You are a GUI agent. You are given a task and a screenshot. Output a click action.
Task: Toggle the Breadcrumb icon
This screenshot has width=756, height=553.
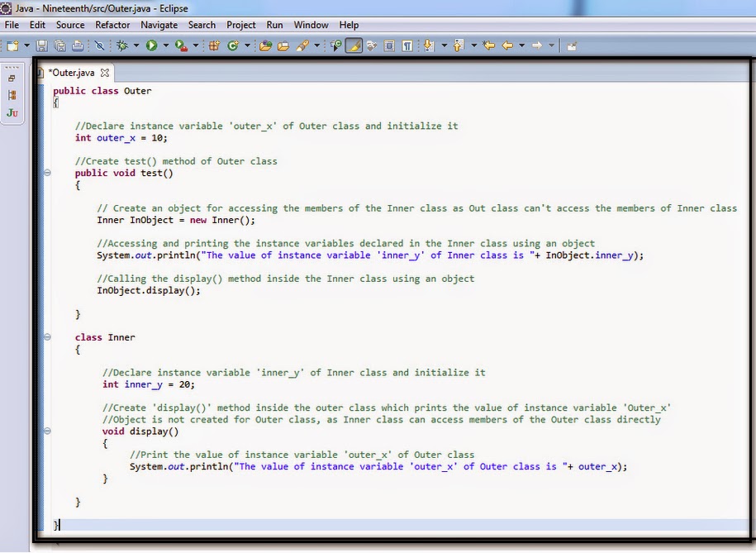(336, 45)
